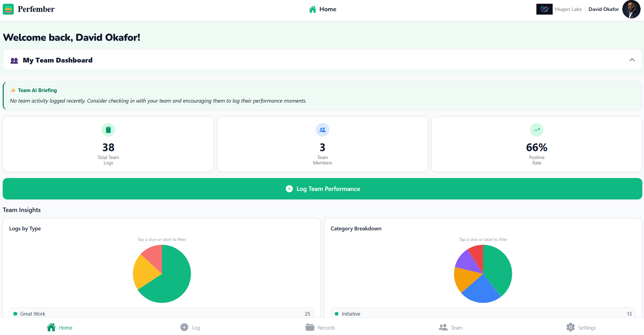644x335 pixels.
Task: Click the Total Team Logs clipboard icon
Action: pyautogui.click(x=108, y=130)
